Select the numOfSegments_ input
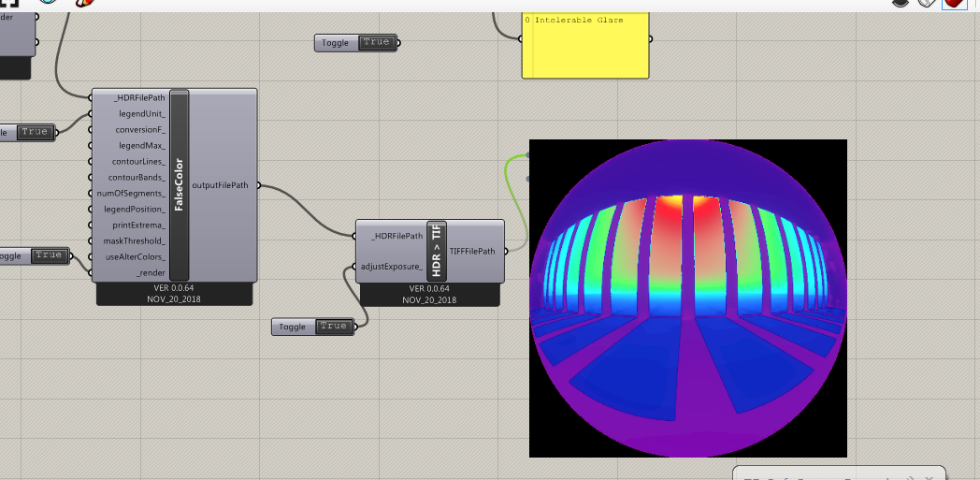980x480 pixels. click(131, 193)
